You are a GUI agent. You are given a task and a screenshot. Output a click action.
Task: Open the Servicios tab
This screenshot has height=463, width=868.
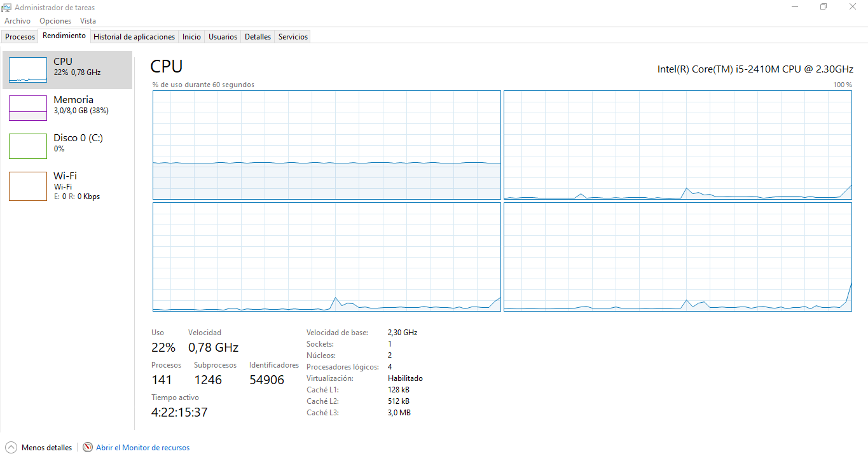(x=293, y=37)
